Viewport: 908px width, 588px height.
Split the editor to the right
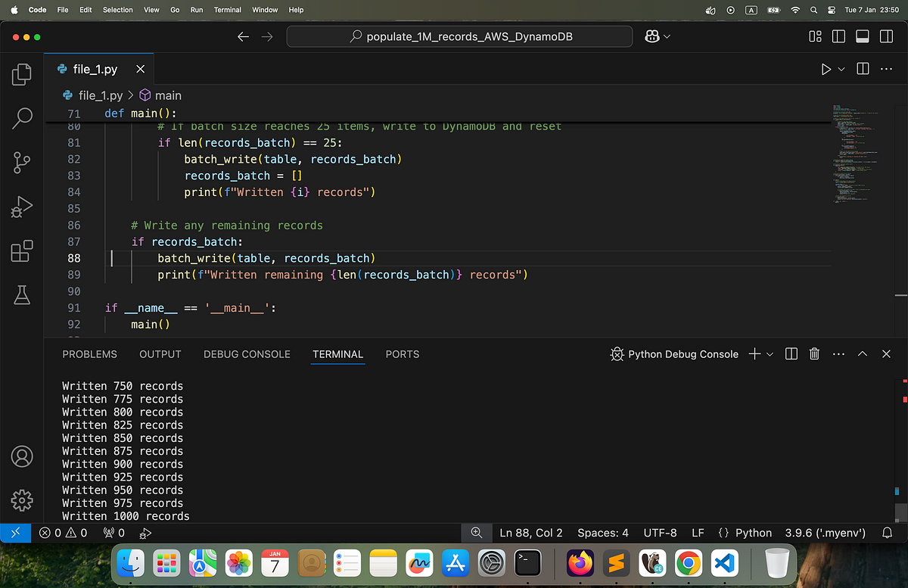click(863, 69)
